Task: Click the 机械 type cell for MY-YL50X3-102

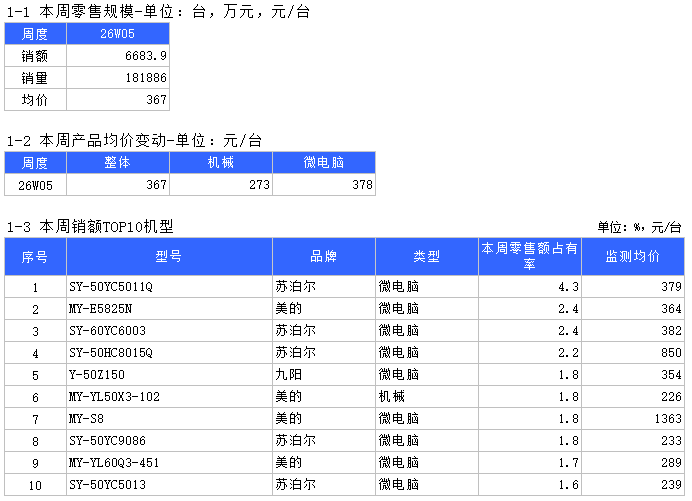Action: click(426, 397)
